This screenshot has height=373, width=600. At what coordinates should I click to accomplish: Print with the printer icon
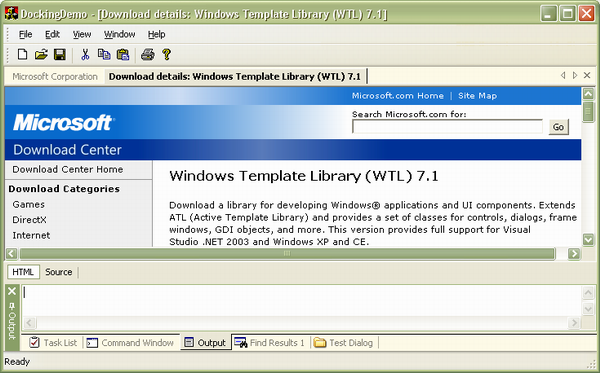pyautogui.click(x=148, y=54)
